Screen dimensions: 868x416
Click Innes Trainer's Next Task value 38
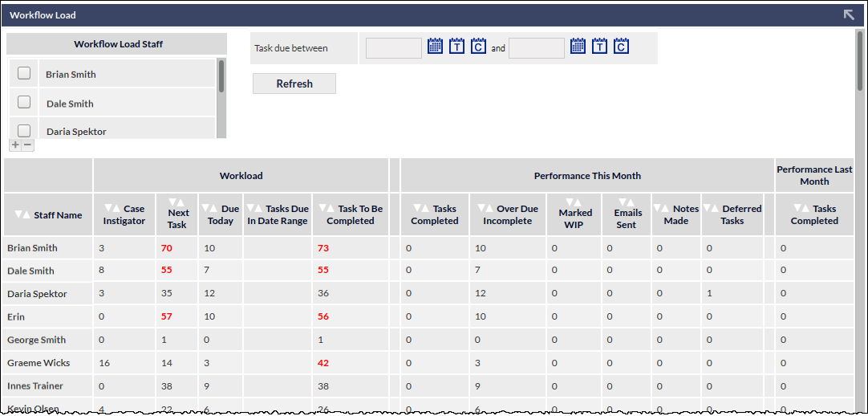coord(166,385)
